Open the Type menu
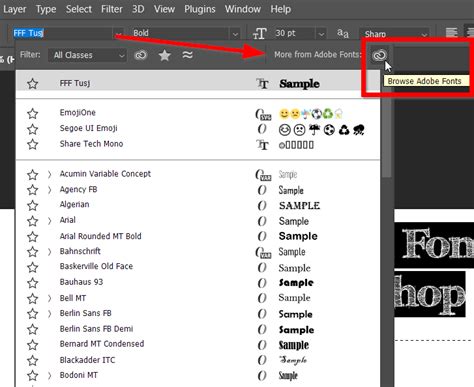 [x=46, y=9]
